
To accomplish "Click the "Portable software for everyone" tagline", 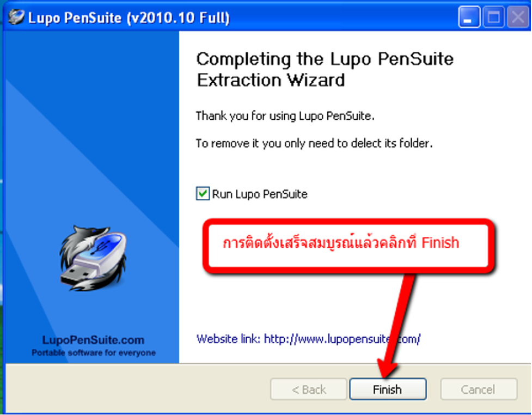I will pos(94,353).
